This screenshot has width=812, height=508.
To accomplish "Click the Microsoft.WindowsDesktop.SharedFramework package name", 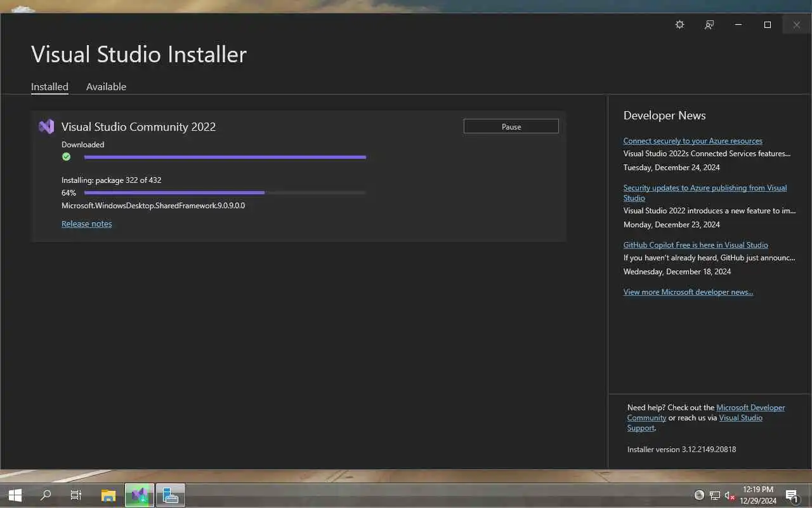I will [x=153, y=206].
